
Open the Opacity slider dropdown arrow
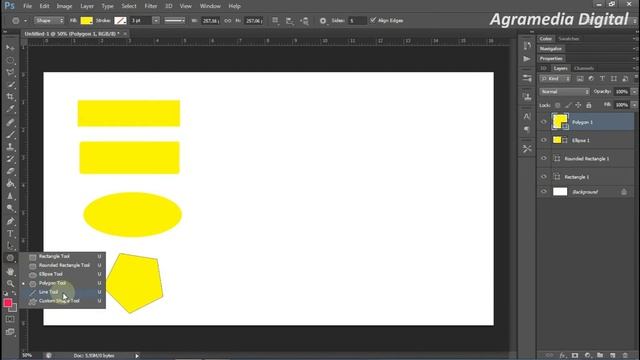pos(634,92)
